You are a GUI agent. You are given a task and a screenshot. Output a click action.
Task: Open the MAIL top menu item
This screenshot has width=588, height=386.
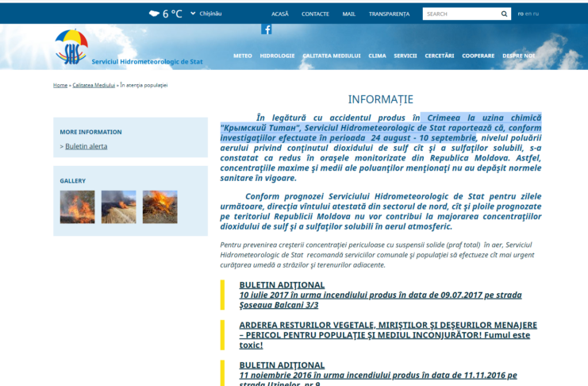point(348,14)
